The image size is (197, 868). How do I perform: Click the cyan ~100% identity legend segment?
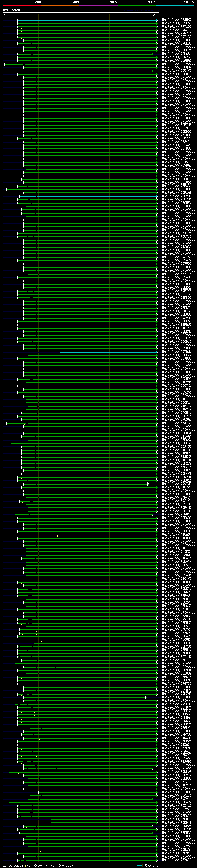click(x=175, y=6)
